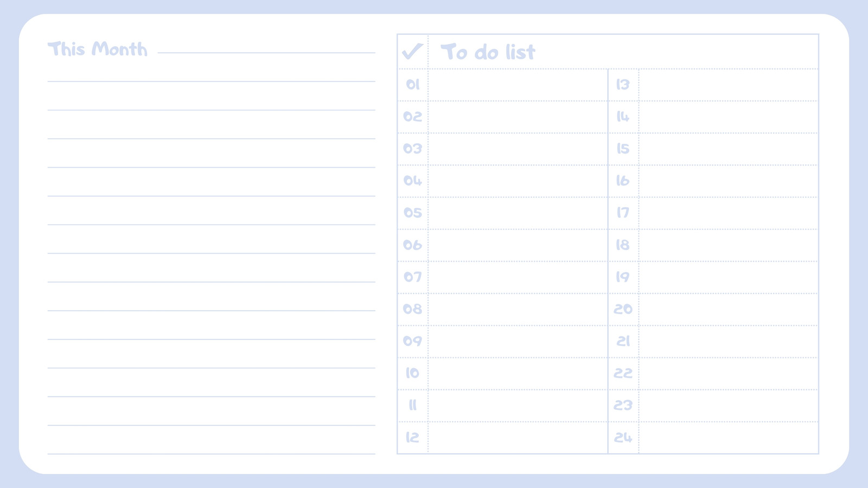Click the number 01 cell
868x488 pixels.
[x=413, y=85]
